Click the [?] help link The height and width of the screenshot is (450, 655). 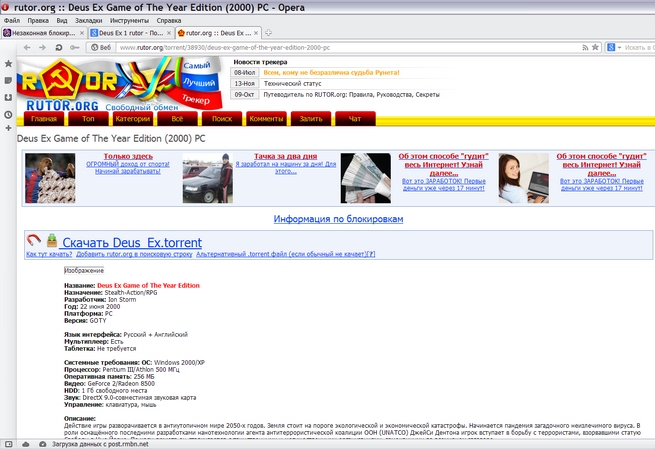click(371, 254)
